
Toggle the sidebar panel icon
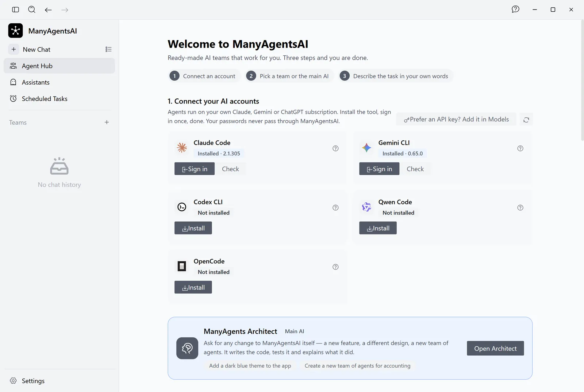[x=15, y=9]
